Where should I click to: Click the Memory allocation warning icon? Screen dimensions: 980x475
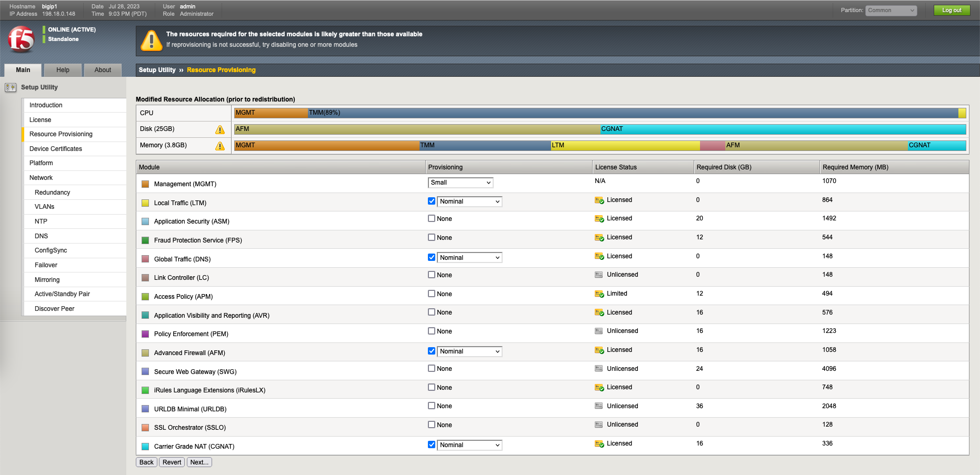coord(220,146)
